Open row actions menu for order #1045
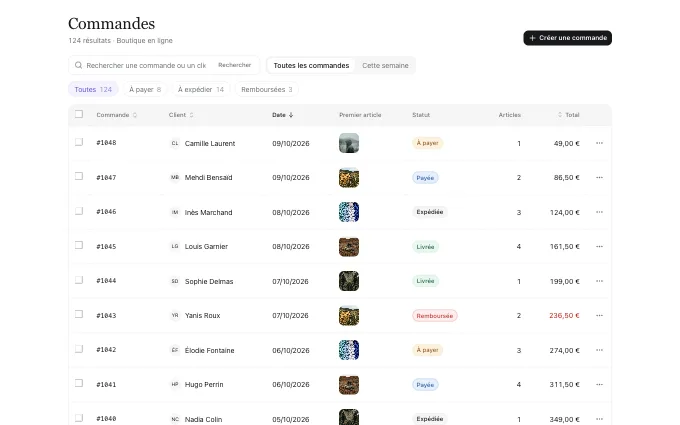 (599, 246)
